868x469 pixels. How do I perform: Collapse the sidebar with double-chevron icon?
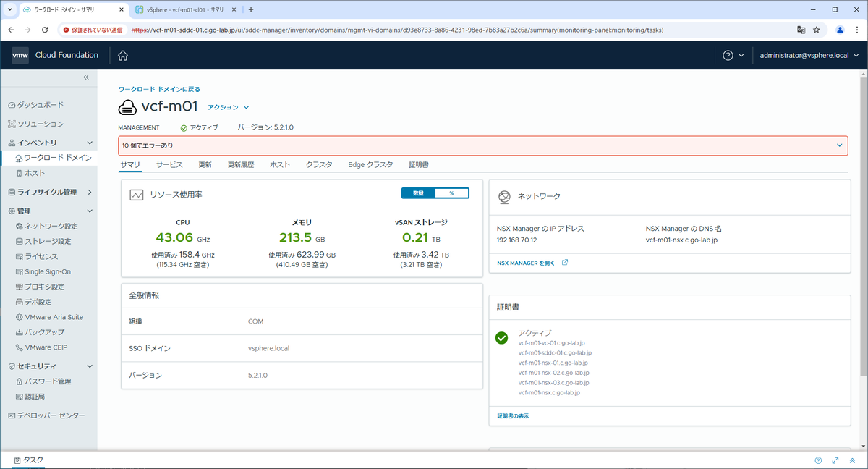[85, 77]
